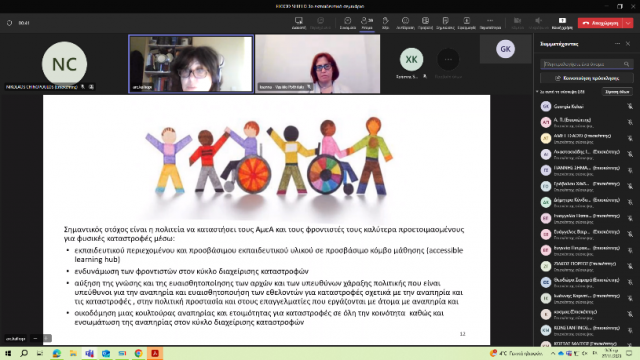The image size is (640, 360).
Task: Open the Windows Start menu
Action: tap(8, 353)
